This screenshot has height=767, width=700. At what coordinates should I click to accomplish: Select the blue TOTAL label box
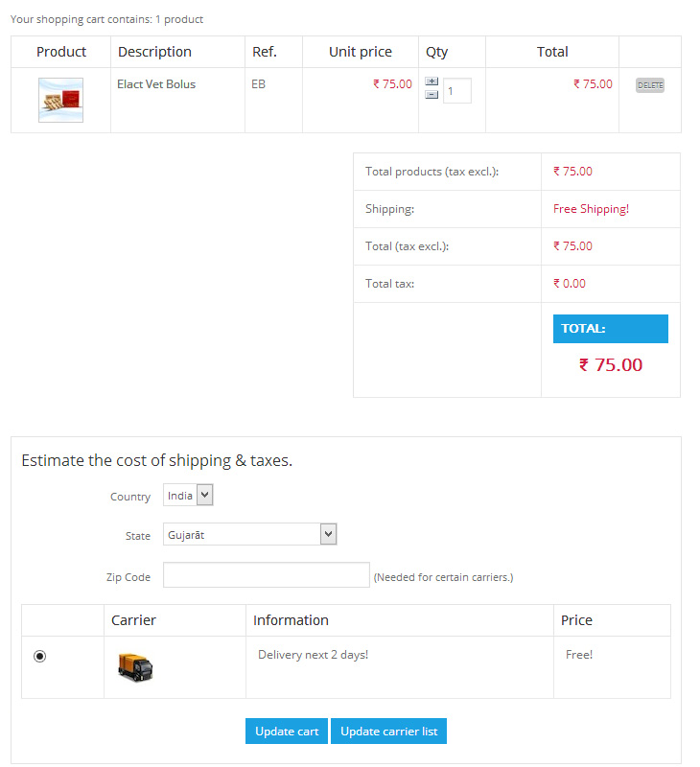click(x=610, y=328)
